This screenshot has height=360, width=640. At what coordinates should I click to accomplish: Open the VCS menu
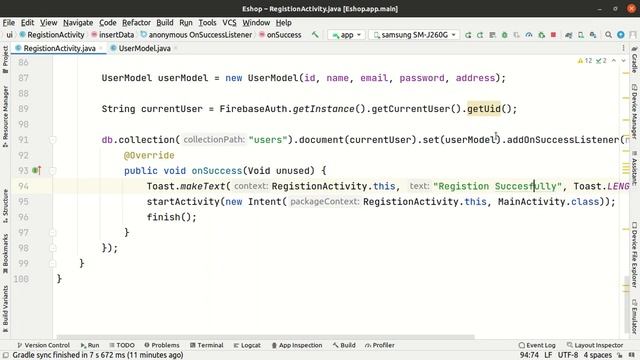coord(229,22)
